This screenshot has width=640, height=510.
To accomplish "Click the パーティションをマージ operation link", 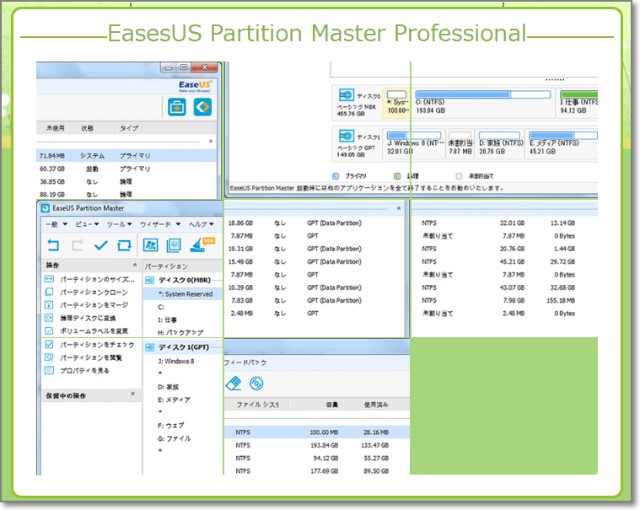I will coord(92,304).
